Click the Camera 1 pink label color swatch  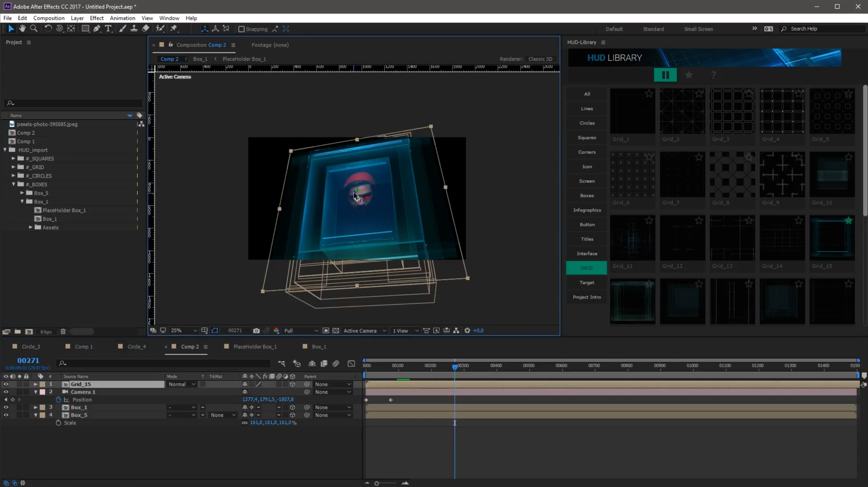(x=43, y=392)
